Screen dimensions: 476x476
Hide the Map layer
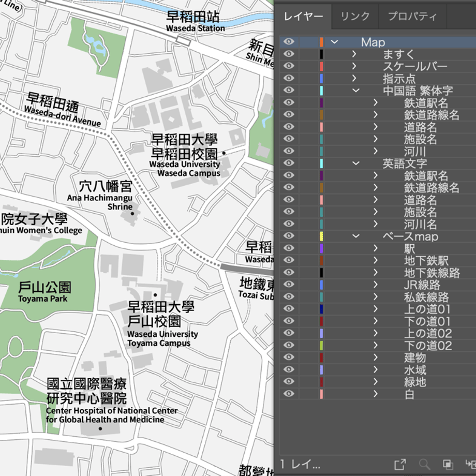[x=289, y=41]
